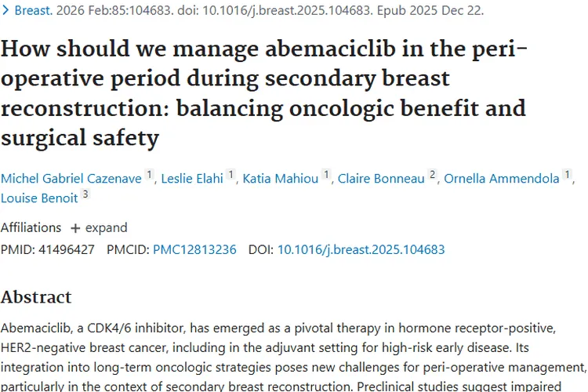Screen dimensions: 588x392
Task: Click the plus icon beside expand
Action: [x=76, y=228]
